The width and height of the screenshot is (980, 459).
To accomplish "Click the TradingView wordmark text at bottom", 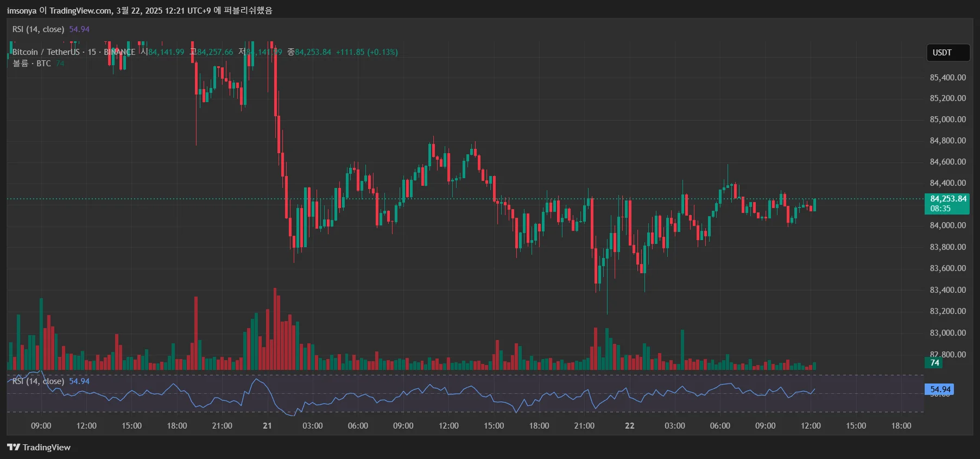I will [x=47, y=447].
